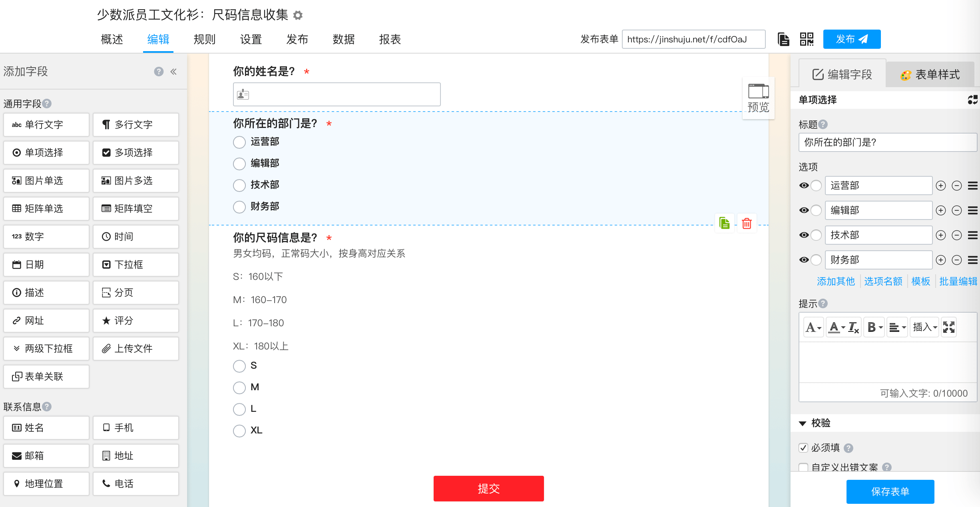Open the bold B formatting dropdown

874,327
